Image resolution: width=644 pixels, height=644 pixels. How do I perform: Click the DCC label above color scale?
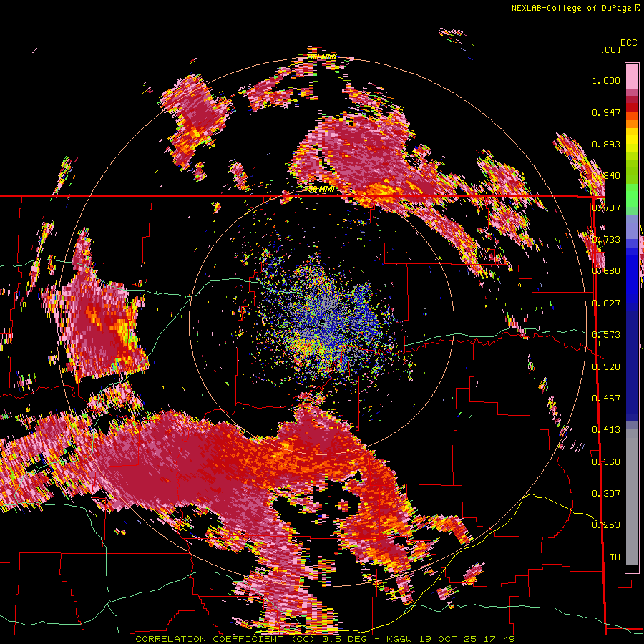628,43
